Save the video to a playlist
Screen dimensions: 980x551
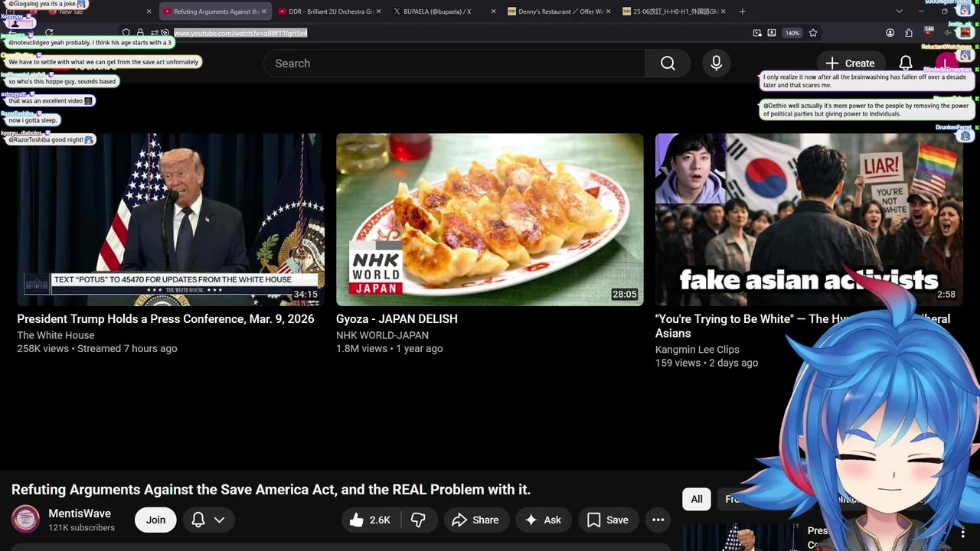(609, 520)
